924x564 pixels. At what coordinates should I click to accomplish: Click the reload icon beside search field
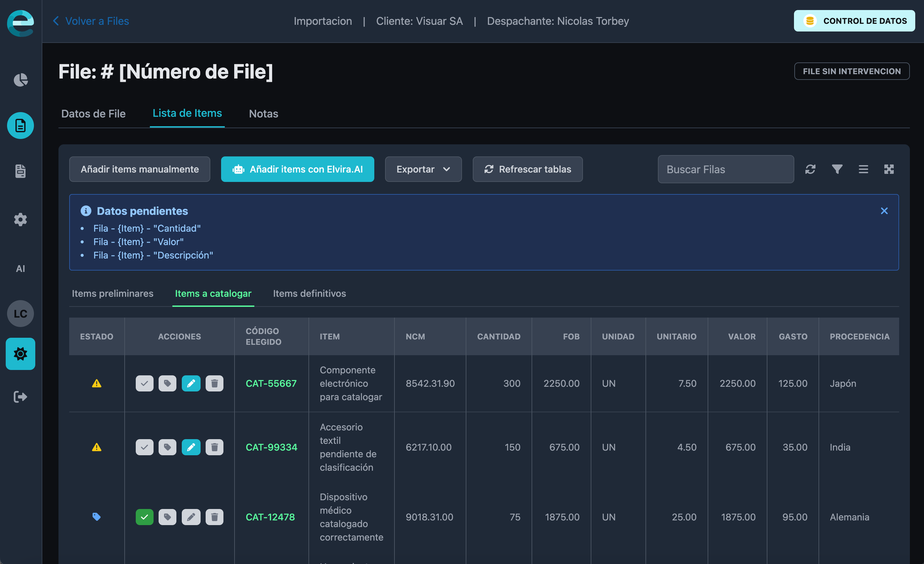(810, 169)
